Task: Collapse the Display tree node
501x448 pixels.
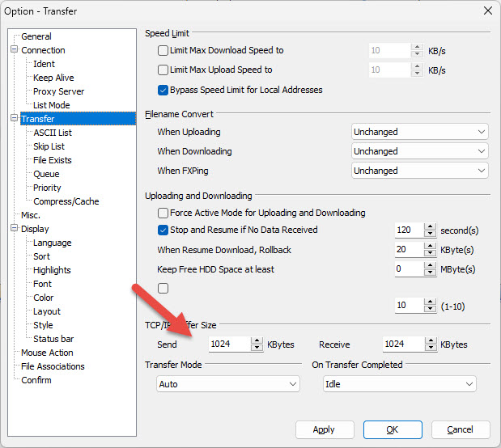Action: 14,229
